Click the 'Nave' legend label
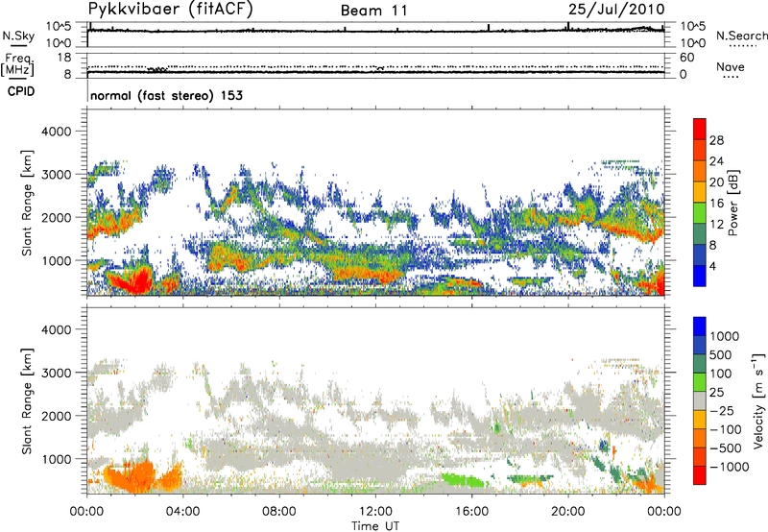This screenshot has width=768, height=532. [730, 67]
